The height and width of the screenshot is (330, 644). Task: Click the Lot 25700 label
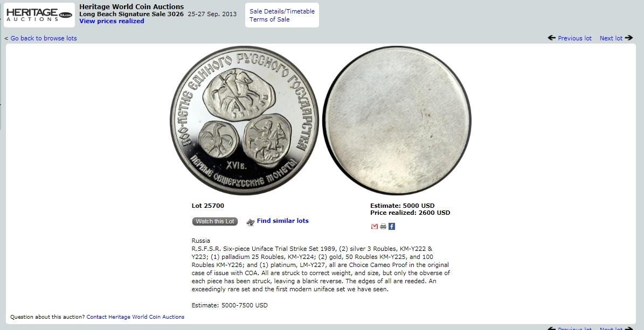click(208, 206)
